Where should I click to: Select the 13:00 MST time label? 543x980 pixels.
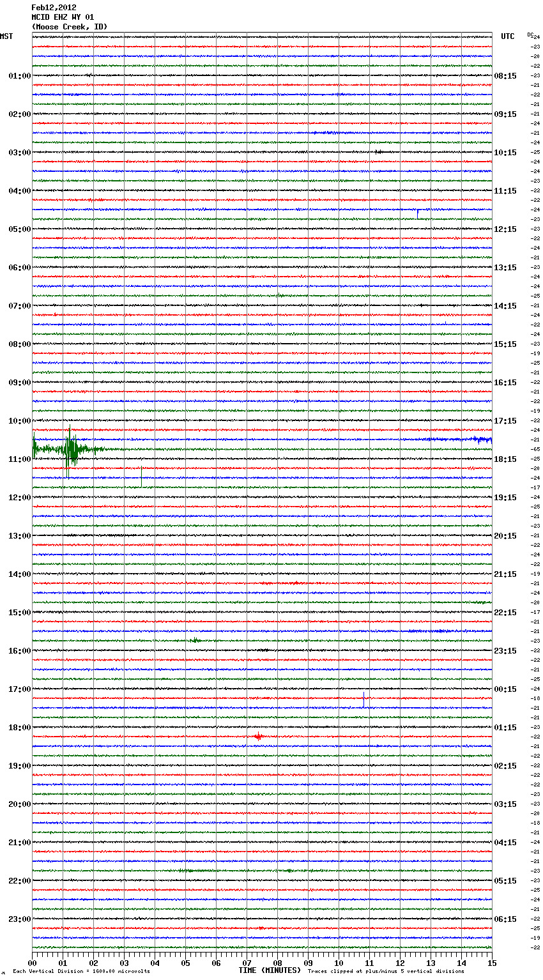[x=20, y=536]
